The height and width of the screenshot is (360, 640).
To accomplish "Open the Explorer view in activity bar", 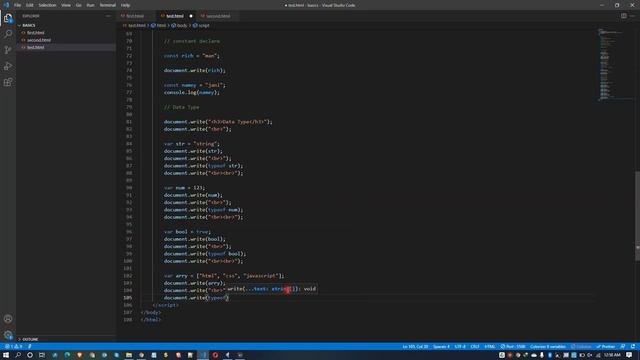I will 8,18.
